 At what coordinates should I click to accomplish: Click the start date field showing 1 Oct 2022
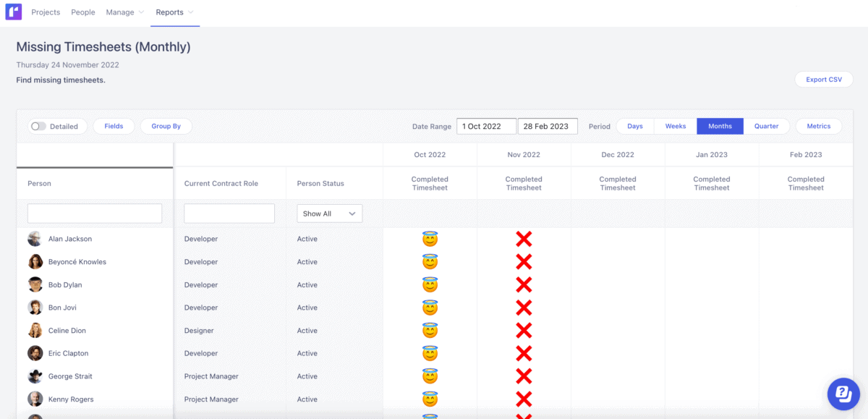pos(486,125)
